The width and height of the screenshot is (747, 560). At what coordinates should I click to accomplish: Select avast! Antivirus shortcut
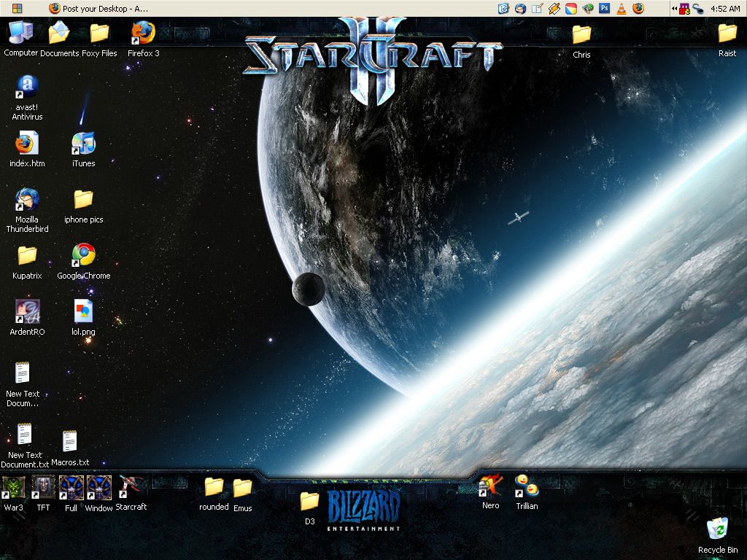pyautogui.click(x=27, y=98)
